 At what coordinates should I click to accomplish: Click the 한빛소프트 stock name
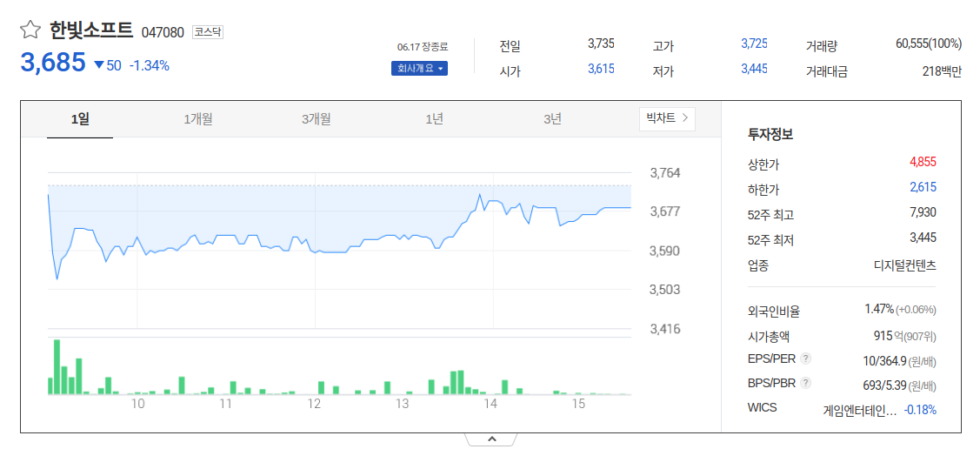[x=91, y=30]
